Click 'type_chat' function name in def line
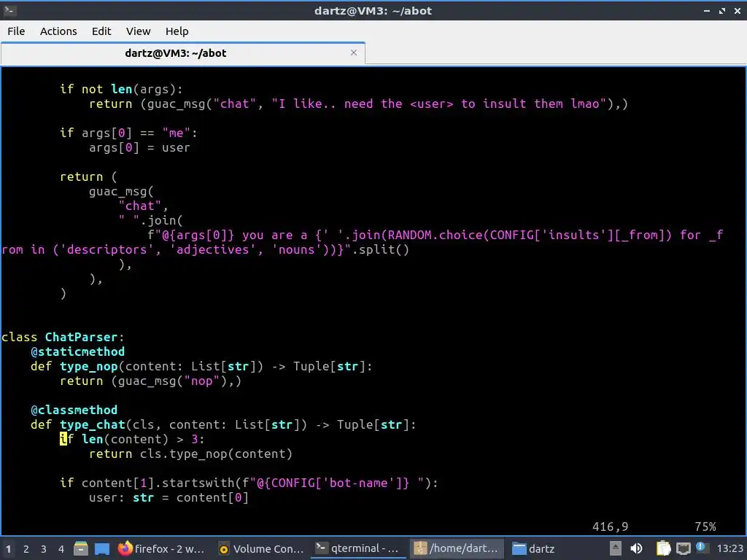The image size is (747, 560). [93, 425]
